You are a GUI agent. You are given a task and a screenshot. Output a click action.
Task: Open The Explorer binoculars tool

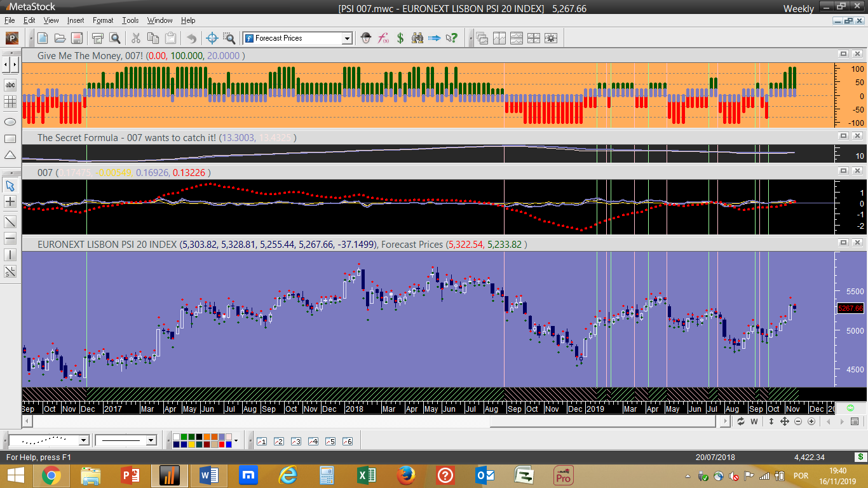[x=417, y=38]
